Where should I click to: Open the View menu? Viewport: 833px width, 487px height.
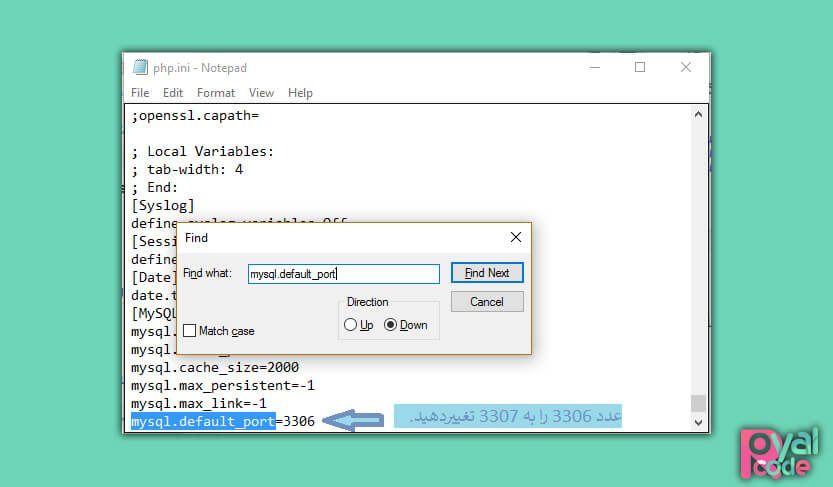(261, 93)
